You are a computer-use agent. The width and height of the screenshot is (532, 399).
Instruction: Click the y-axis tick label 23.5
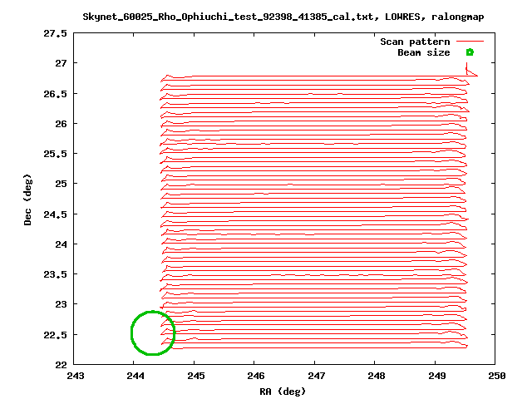[55, 274]
